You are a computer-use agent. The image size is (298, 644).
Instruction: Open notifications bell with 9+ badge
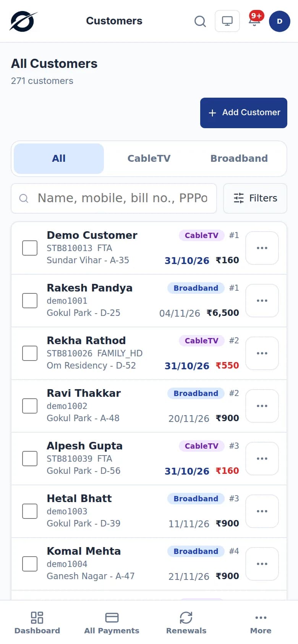(x=255, y=21)
